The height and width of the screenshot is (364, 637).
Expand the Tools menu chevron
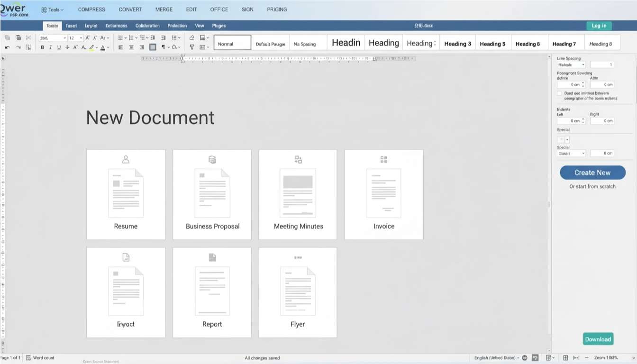[x=62, y=10]
